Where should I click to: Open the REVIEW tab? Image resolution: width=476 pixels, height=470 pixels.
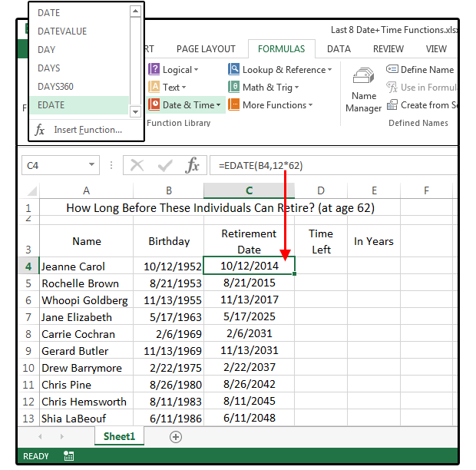[388, 49]
